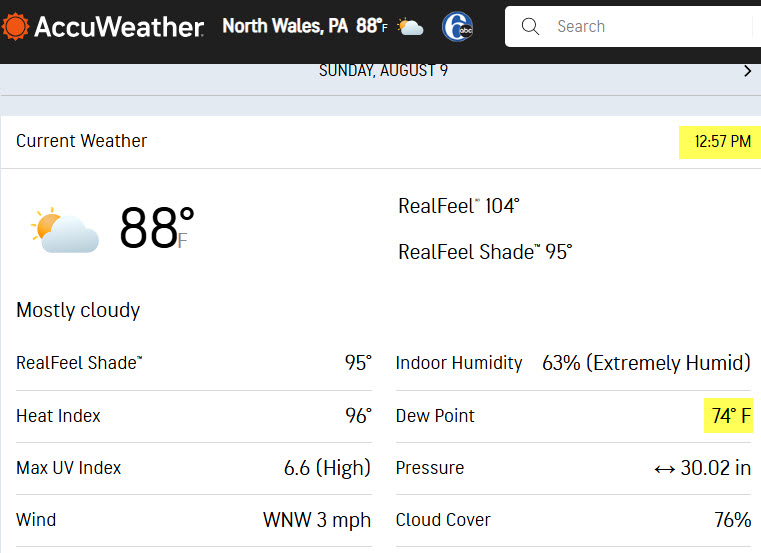
Task: Click the Cloud Cover 76% row
Action: [573, 520]
